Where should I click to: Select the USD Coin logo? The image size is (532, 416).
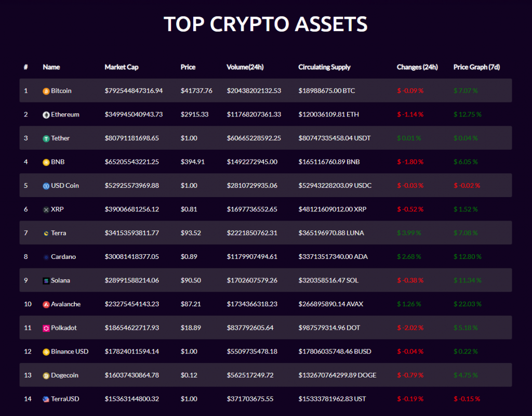point(46,185)
